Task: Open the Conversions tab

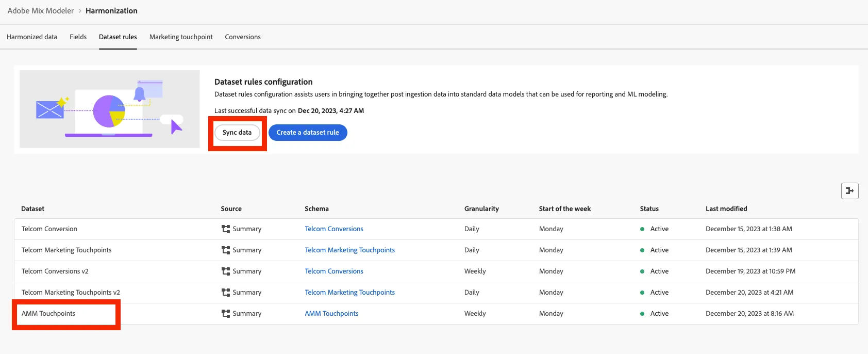Action: [x=243, y=37]
